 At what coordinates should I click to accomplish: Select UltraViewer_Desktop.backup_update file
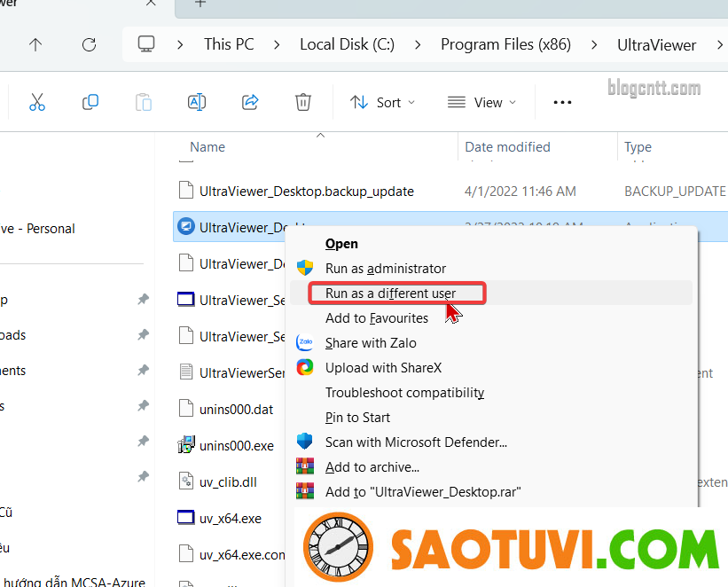pyautogui.click(x=307, y=192)
